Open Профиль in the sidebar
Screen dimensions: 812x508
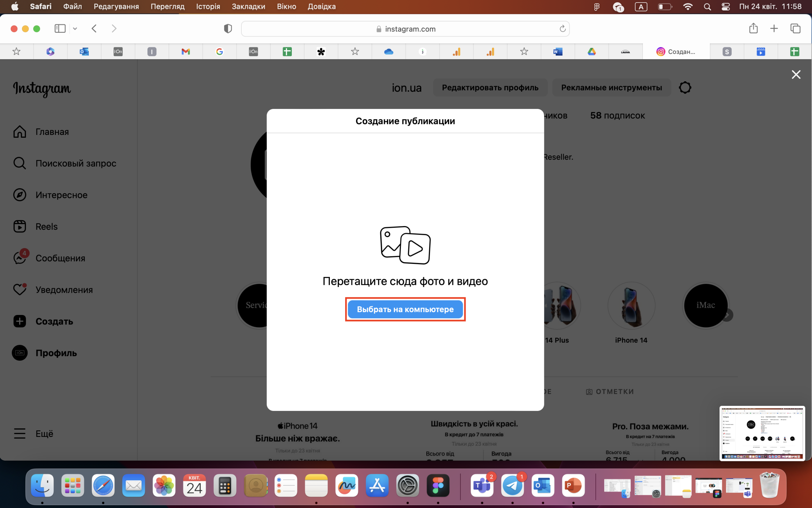coord(45,353)
